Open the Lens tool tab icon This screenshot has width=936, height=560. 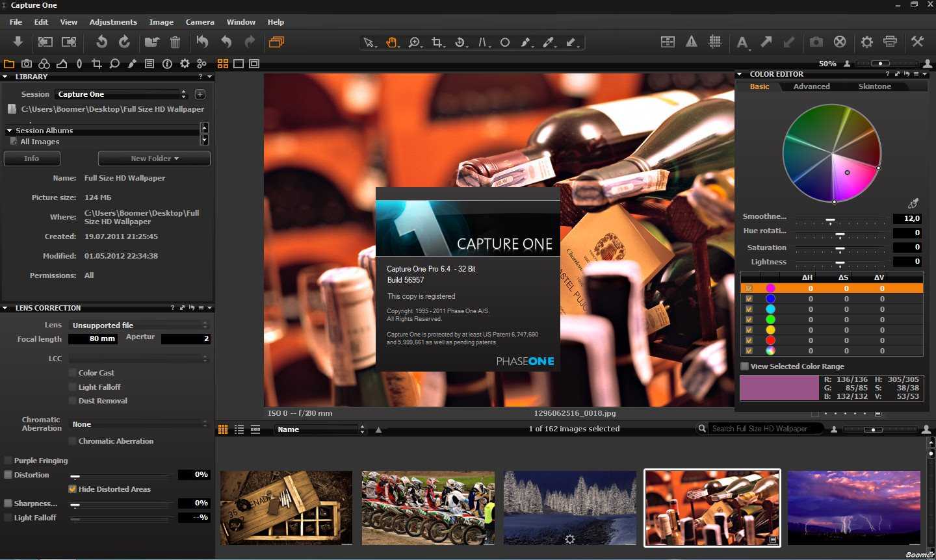point(79,64)
